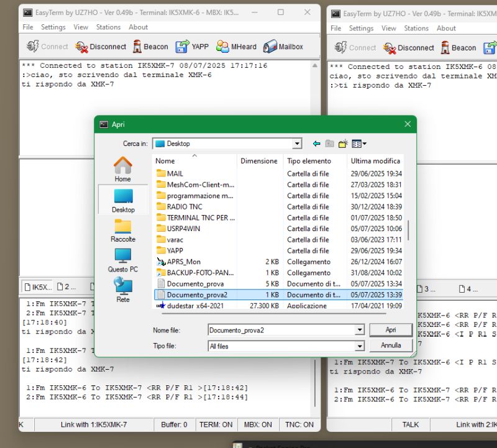Viewport: 497px width, 448px height.
Task: Click TERM: ON in left status bar
Action: (x=216, y=424)
